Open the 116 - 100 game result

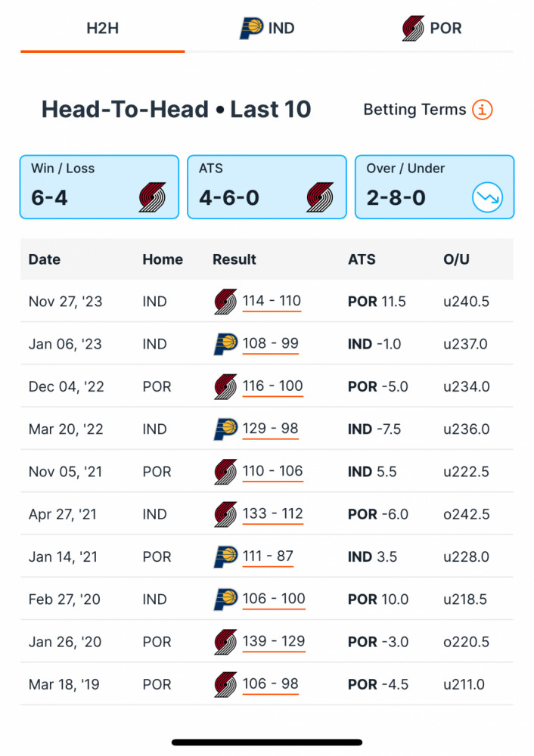coord(272,386)
